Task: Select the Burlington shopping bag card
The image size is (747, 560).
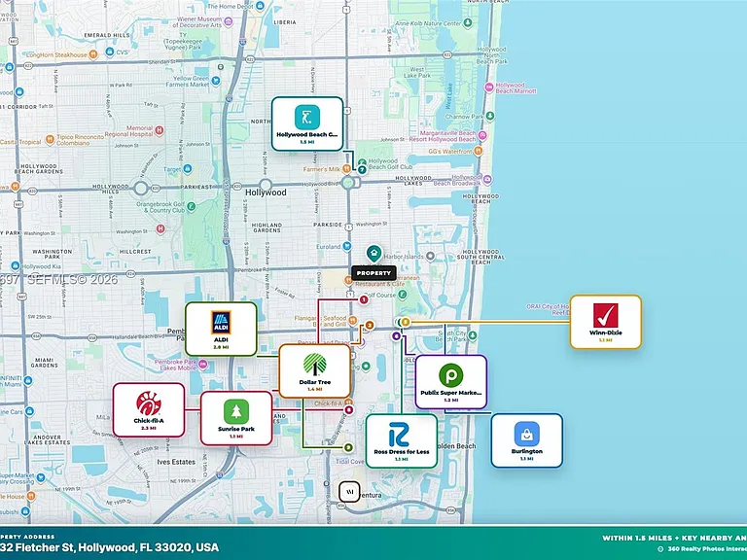Action: pyautogui.click(x=527, y=440)
